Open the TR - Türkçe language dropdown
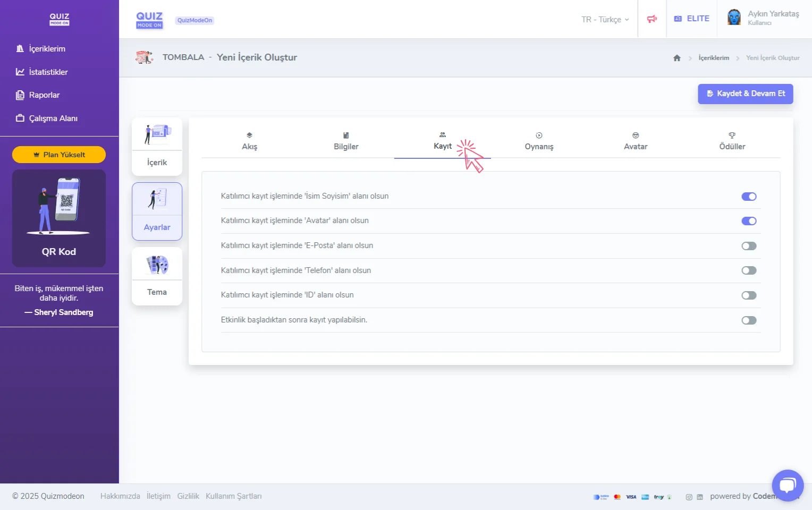This screenshot has width=812, height=510. 605,20
